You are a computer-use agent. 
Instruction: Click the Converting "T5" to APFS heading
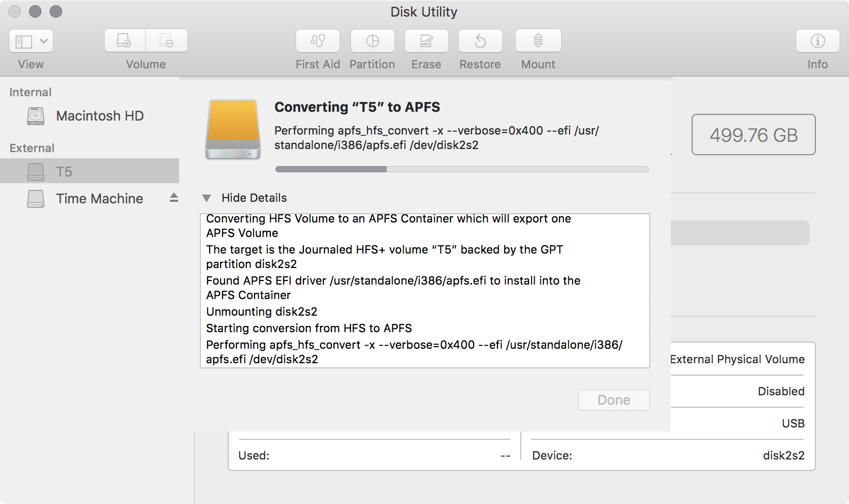357,107
